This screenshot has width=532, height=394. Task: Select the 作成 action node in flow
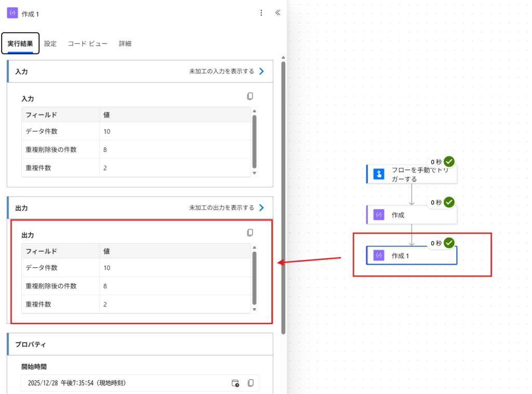[411, 215]
